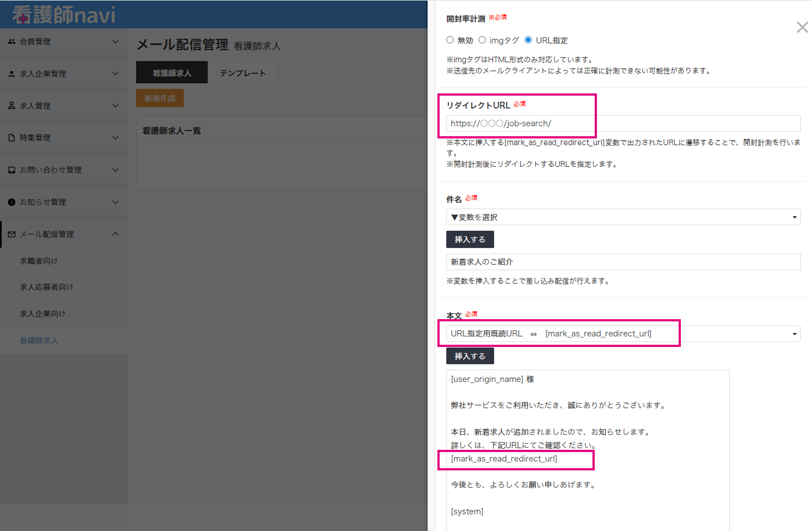
Task: Open 求人管理 via its person icon
Action: 12,105
